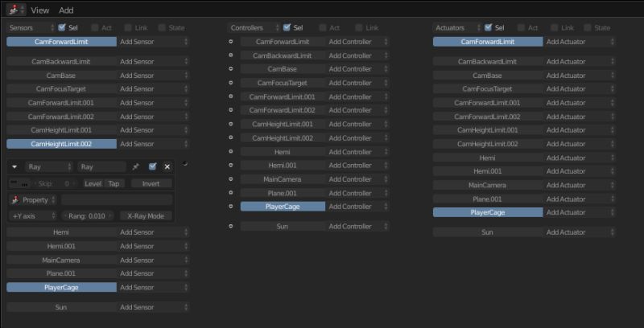Click link socket beside Hemi controller
The width and height of the screenshot is (644, 328).
pyautogui.click(x=230, y=151)
